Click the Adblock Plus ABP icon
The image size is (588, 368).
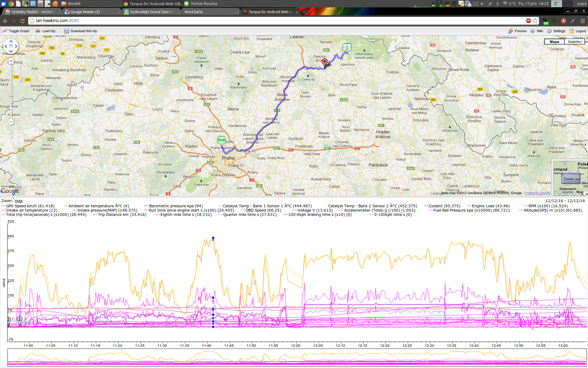[x=529, y=21]
